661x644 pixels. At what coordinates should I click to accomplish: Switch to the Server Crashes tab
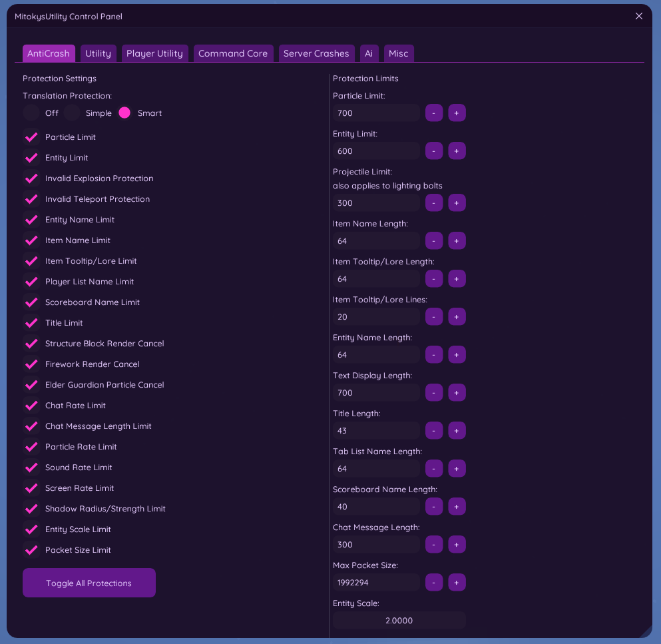(316, 53)
